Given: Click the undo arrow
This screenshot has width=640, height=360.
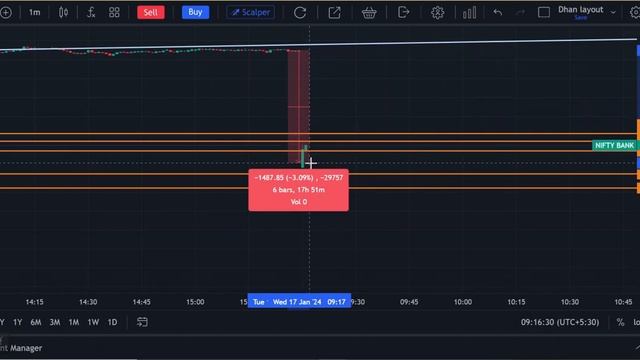Looking at the screenshot, I should click(498, 13).
